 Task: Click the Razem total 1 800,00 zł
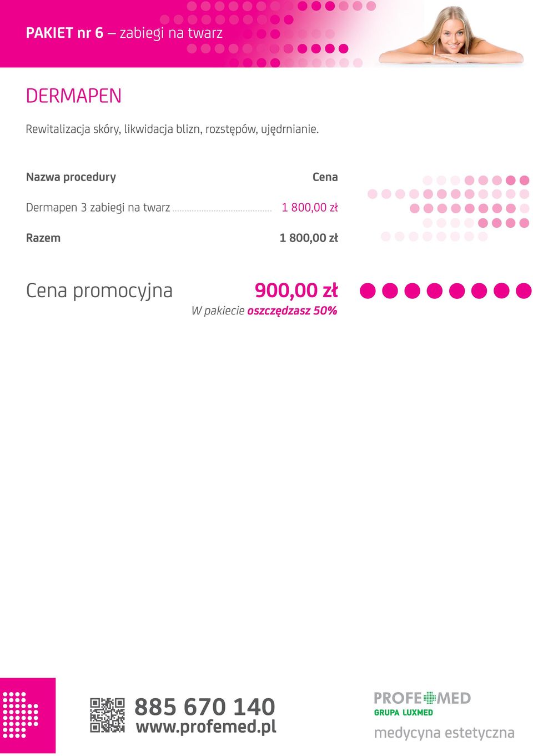coord(309,238)
